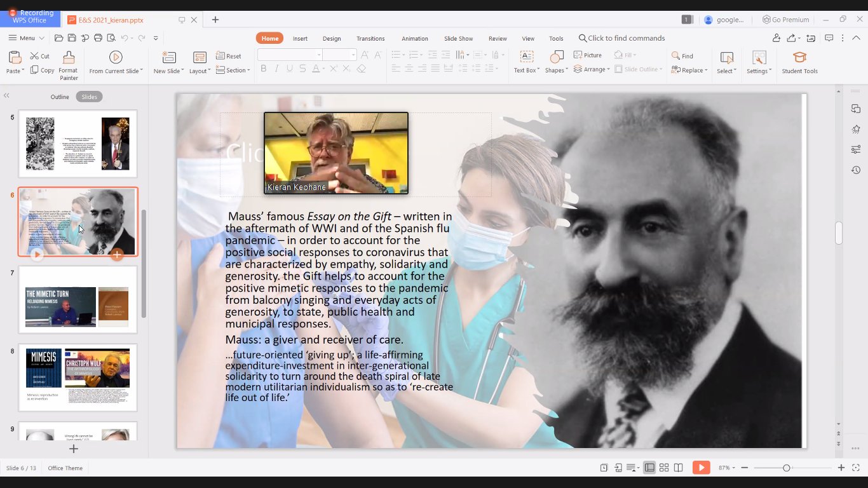
Task: Click the Select button
Action: (727, 63)
